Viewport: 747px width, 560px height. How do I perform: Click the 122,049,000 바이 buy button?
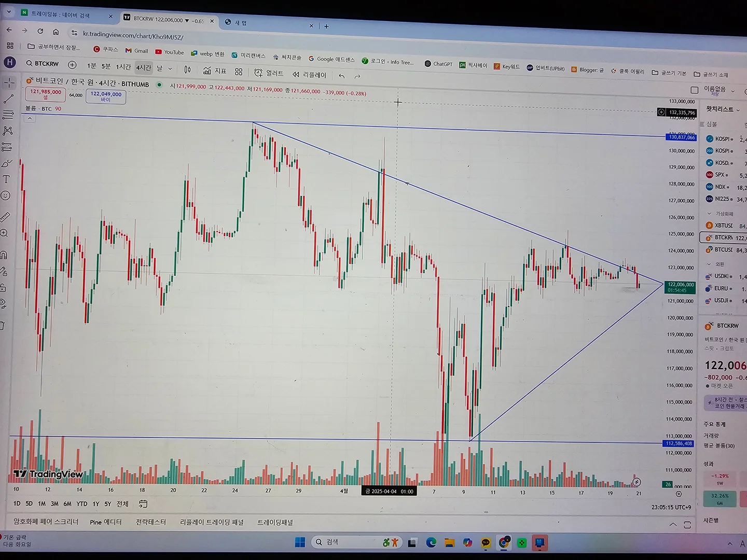[106, 96]
